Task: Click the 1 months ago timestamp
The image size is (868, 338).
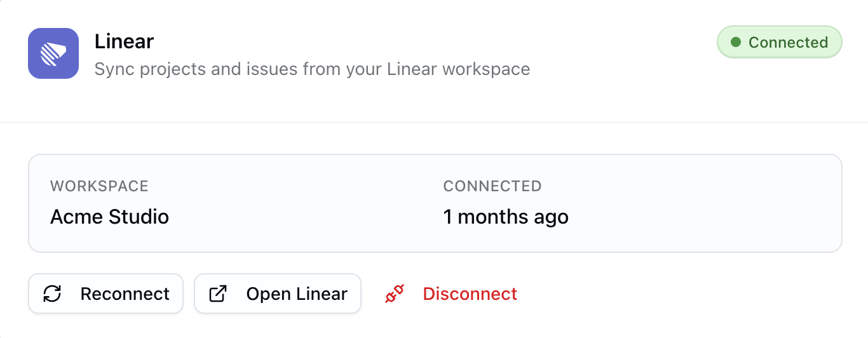Action: [505, 217]
